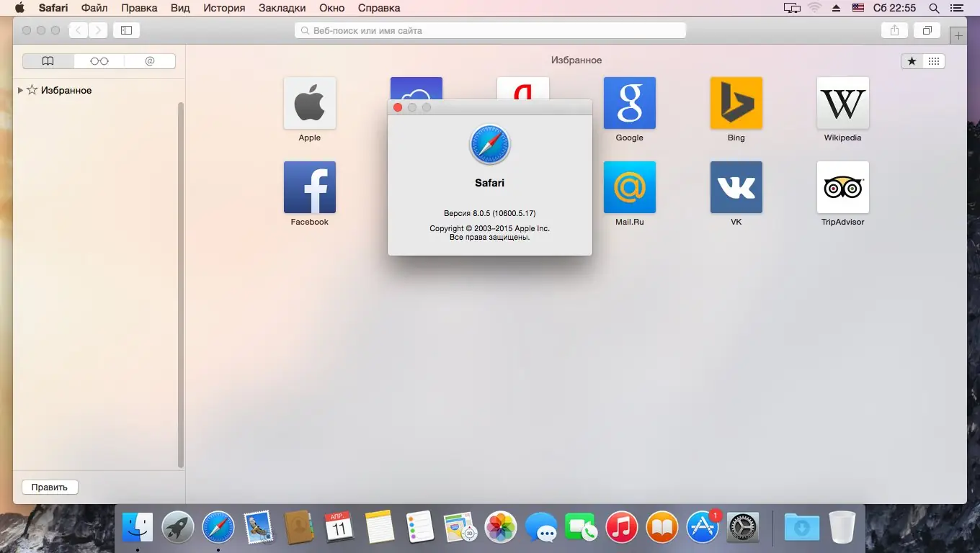
Task: Click the Yandex tile behind the dialog
Action: click(523, 88)
